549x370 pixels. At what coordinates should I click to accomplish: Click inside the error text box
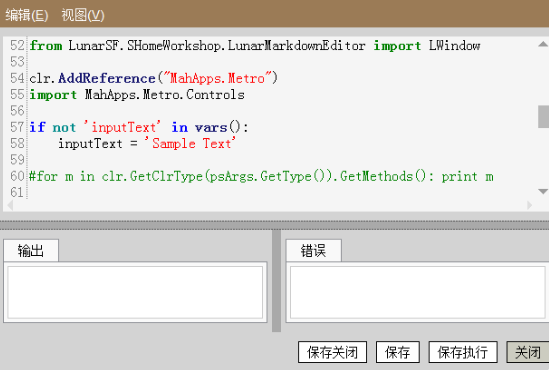pyautogui.click(x=418, y=292)
